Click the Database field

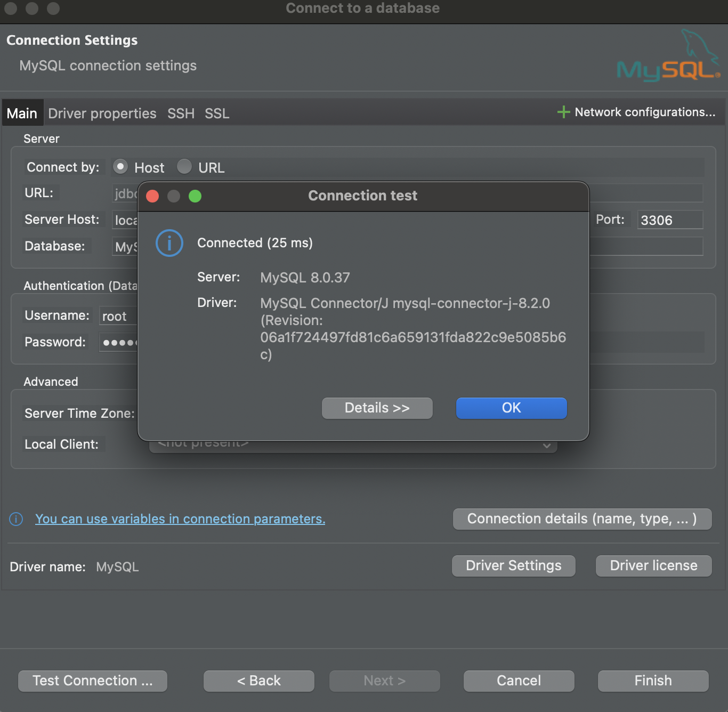(125, 246)
